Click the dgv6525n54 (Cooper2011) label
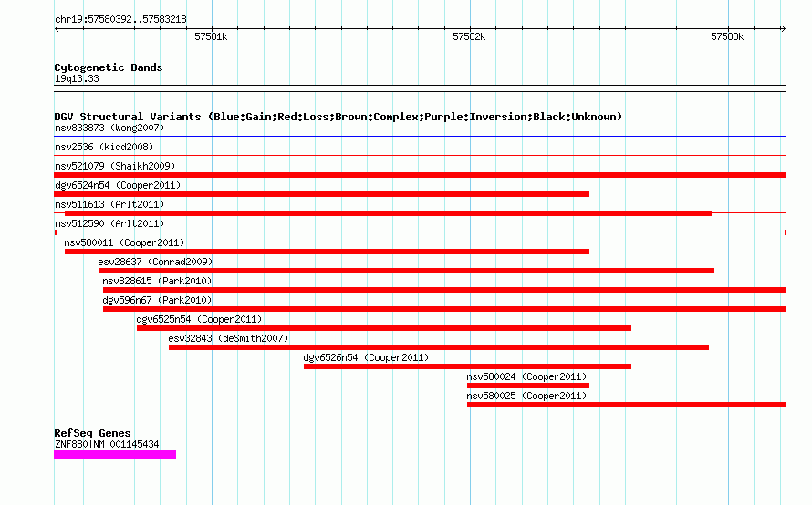 (200, 319)
